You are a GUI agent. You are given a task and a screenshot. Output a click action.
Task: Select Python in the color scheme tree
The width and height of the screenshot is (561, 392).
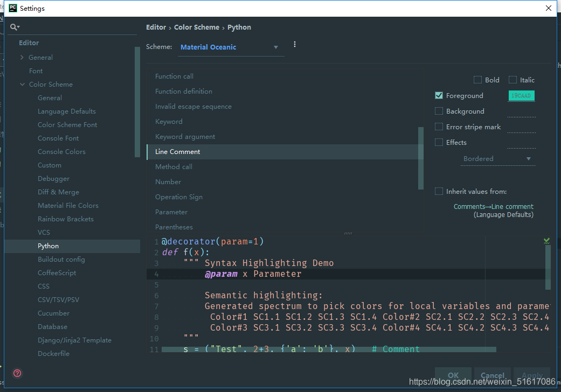pyautogui.click(x=72, y=246)
